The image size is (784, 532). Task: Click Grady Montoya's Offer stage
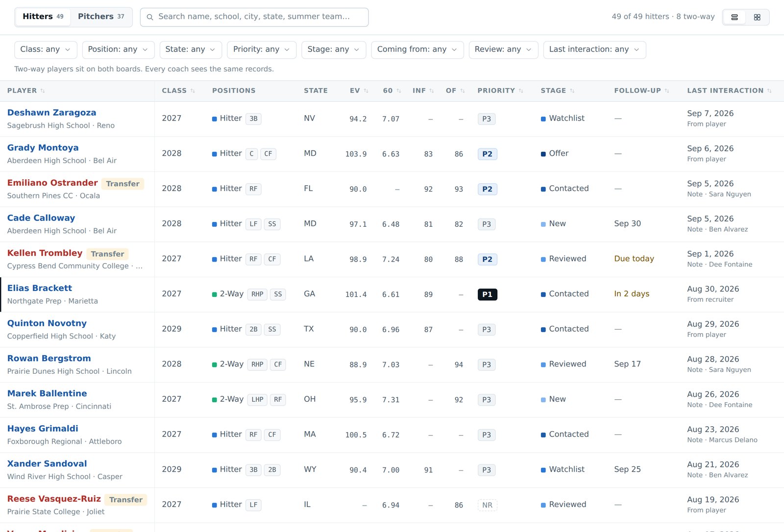click(x=555, y=153)
